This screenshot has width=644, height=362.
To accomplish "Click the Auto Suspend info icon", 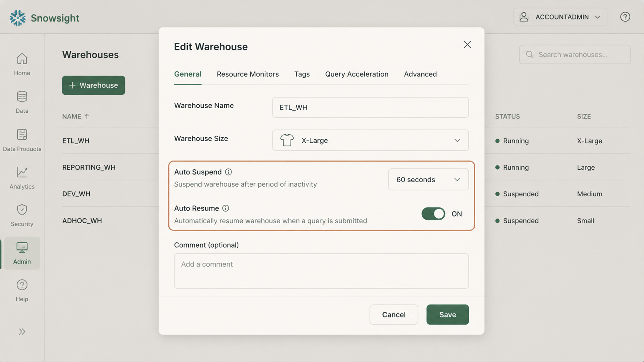I will coord(228,172).
